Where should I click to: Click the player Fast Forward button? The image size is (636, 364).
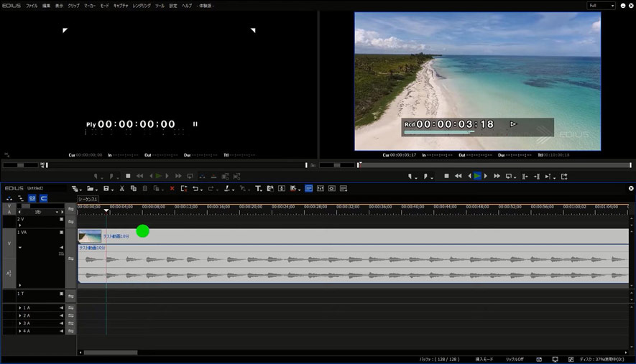click(x=178, y=176)
